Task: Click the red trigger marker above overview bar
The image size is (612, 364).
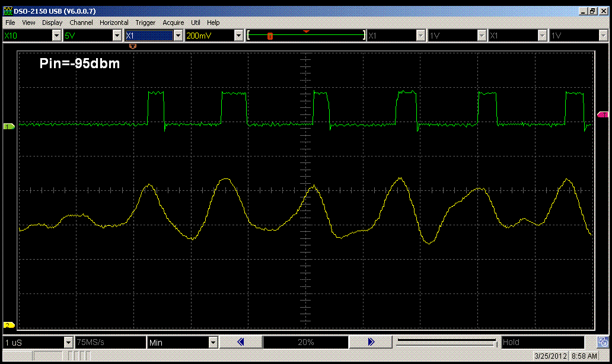Action: (307, 31)
